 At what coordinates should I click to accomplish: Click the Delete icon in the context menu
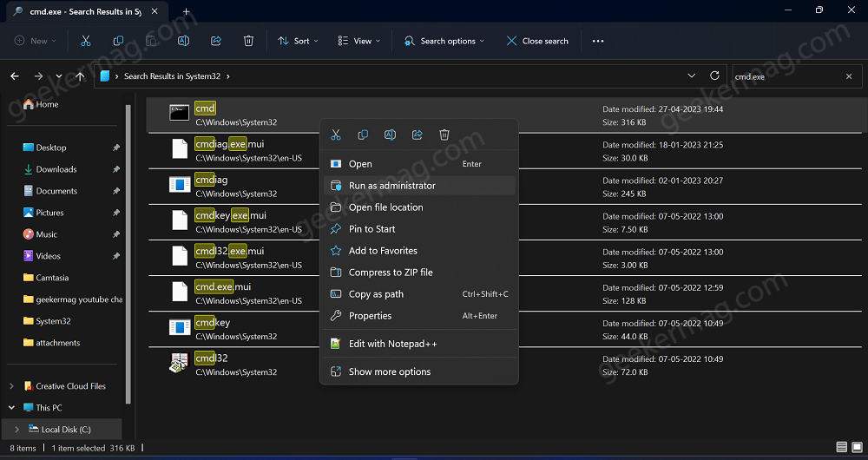444,135
